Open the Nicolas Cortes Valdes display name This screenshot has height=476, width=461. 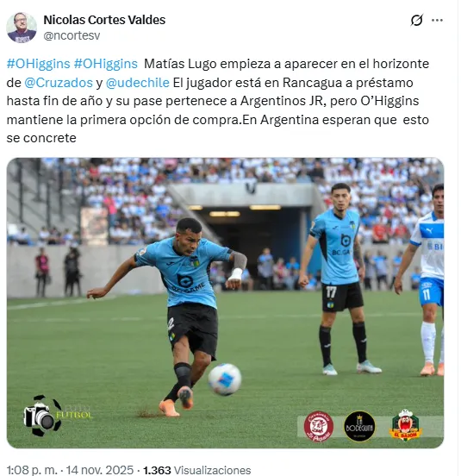(x=104, y=20)
